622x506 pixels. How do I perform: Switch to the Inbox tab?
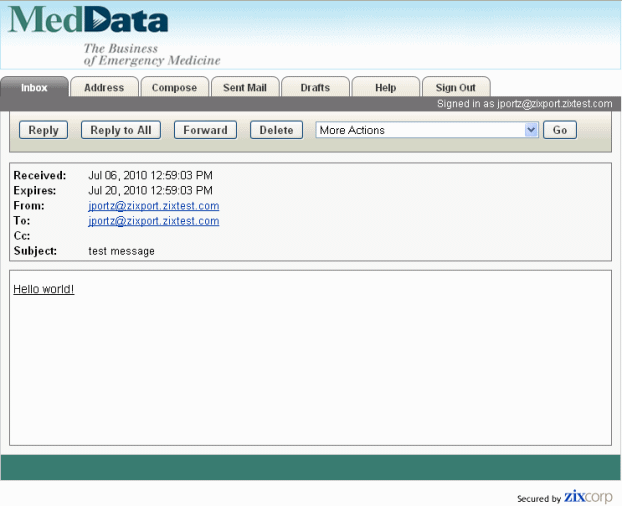click(x=34, y=88)
